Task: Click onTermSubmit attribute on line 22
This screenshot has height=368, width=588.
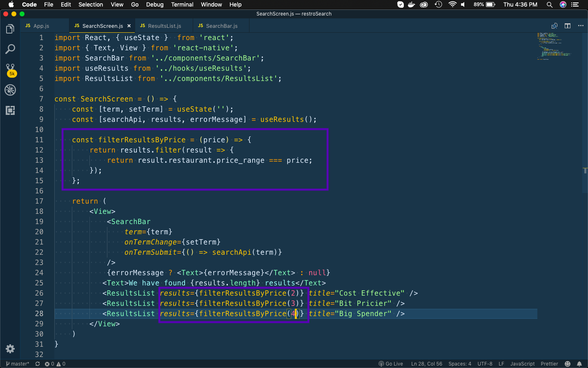Action: (150, 252)
